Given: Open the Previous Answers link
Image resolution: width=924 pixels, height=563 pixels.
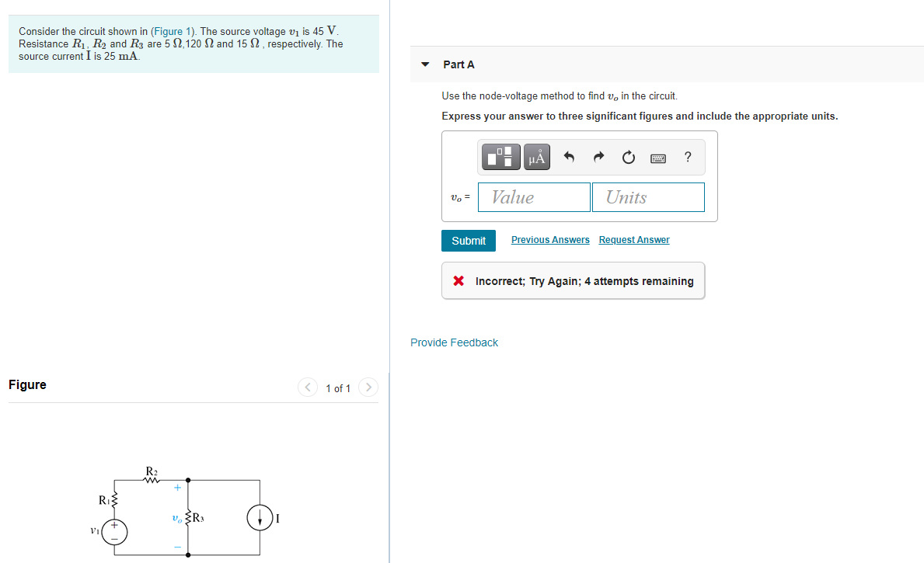Looking at the screenshot, I should 550,240.
